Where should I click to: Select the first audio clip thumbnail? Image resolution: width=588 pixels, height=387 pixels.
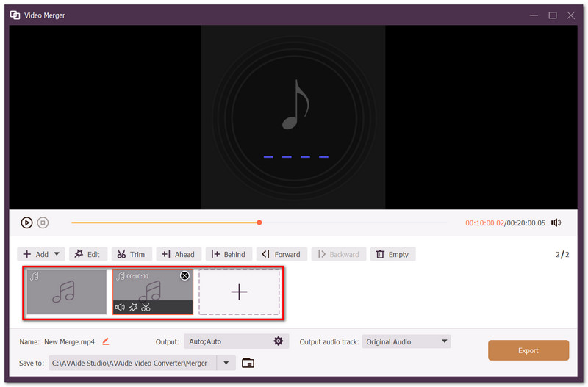67,292
